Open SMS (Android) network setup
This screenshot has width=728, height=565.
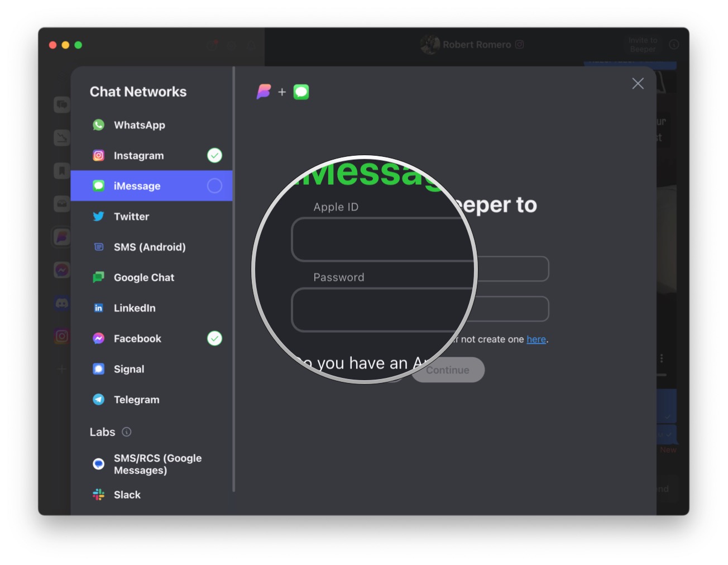click(151, 247)
